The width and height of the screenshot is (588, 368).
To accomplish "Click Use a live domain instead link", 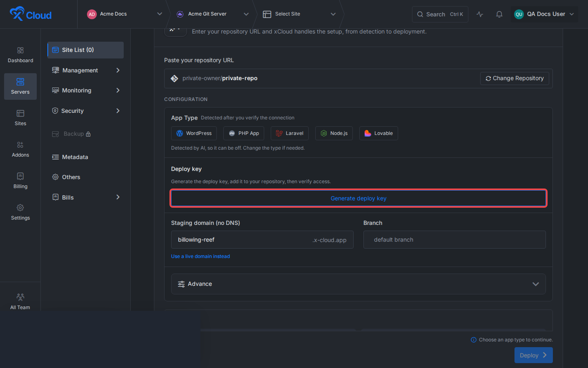I will 200,256.
